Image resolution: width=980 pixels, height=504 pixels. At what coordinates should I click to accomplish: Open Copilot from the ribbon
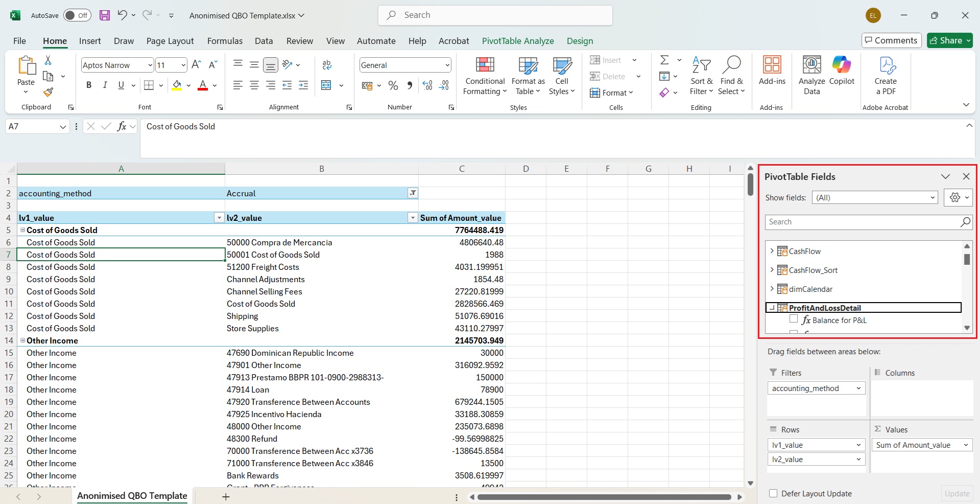click(842, 71)
